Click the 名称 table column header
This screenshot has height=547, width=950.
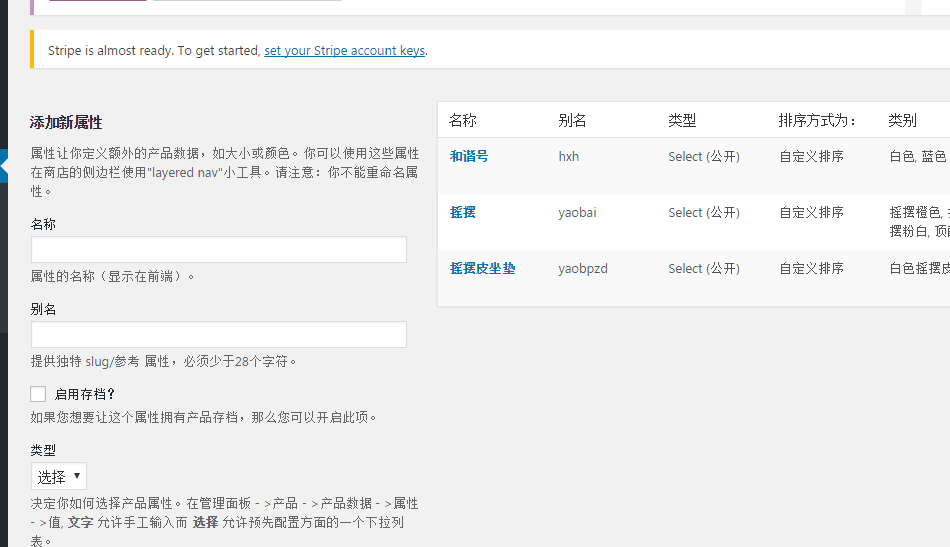coord(463,120)
